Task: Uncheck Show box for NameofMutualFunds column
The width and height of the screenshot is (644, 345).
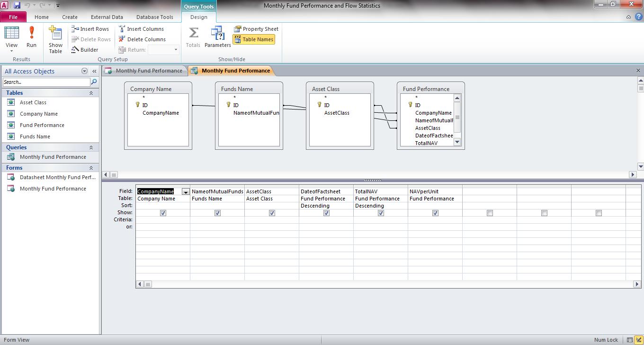Action: tap(217, 213)
